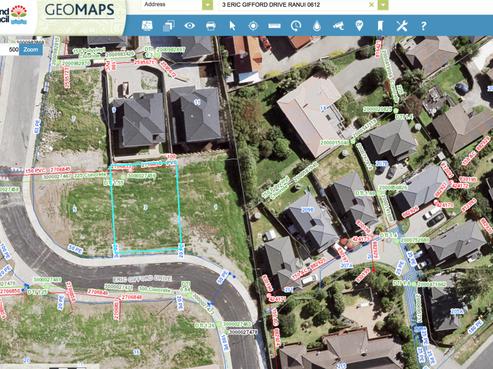
Task: Open the question mark help
Action: pyautogui.click(x=423, y=26)
